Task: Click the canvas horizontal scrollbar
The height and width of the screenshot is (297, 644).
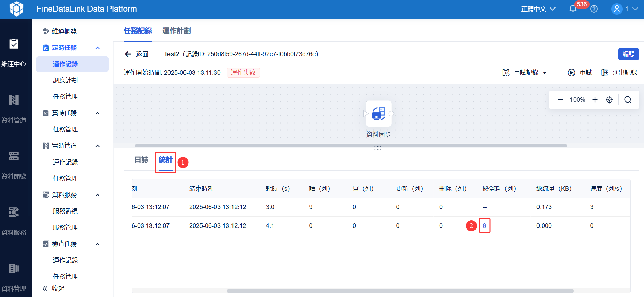Action: pos(351,146)
